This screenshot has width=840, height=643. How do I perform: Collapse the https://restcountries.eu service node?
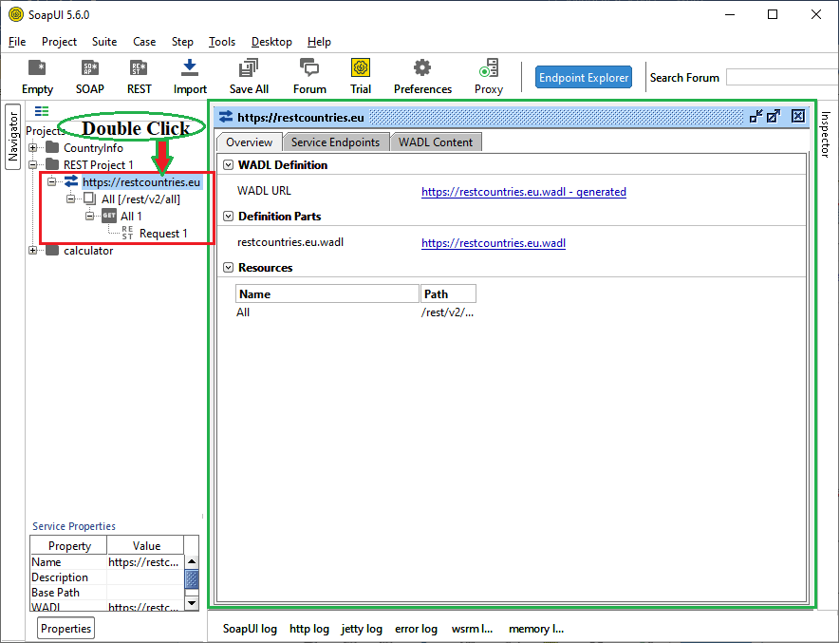[52, 181]
